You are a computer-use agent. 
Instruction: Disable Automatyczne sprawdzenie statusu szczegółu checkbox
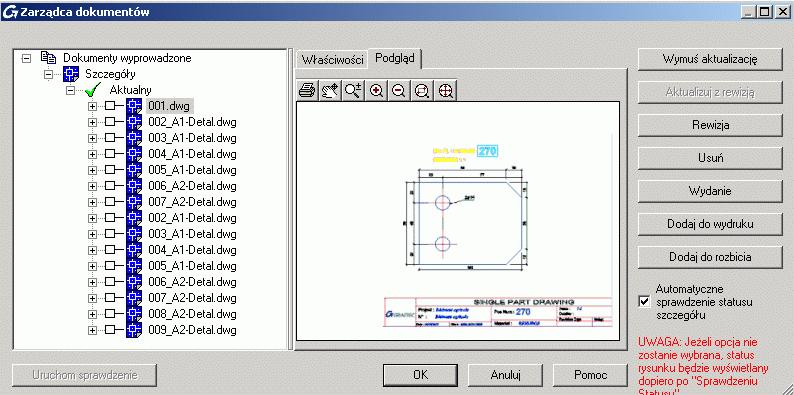click(x=644, y=301)
